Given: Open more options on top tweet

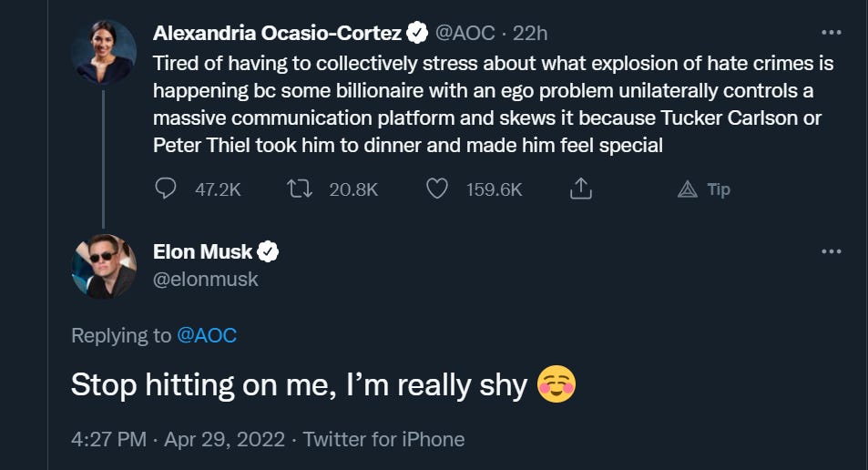Looking at the screenshot, I should tap(831, 33).
